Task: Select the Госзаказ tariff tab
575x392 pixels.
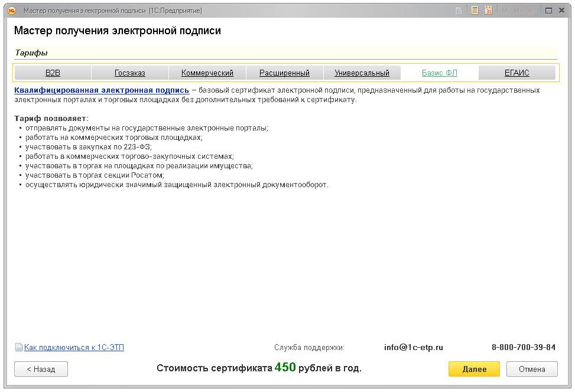Action: point(130,73)
